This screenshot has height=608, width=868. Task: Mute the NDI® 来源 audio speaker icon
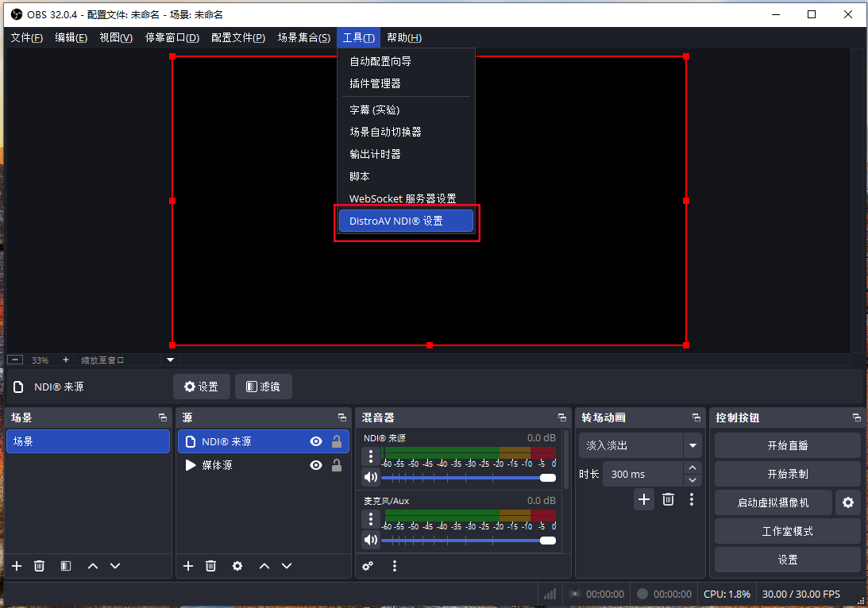coord(371,477)
